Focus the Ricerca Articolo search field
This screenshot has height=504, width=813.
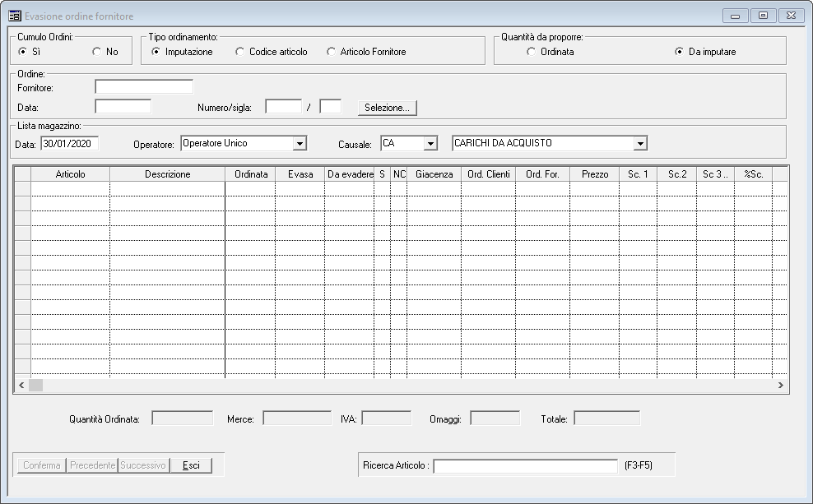click(x=525, y=466)
